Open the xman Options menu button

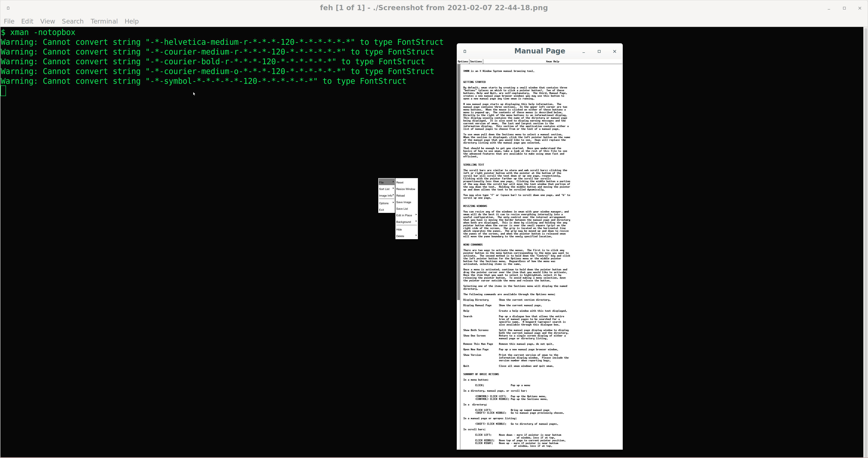[x=463, y=61]
